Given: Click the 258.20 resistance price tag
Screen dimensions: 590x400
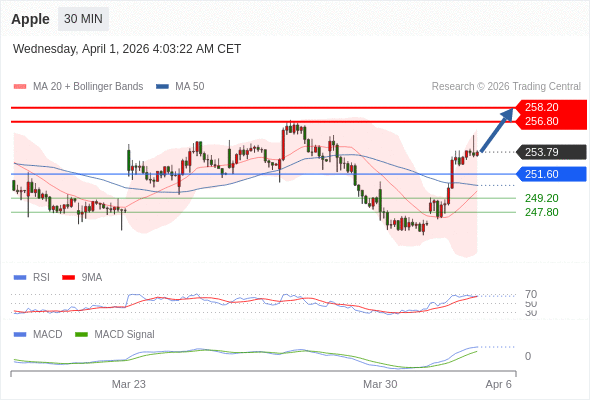Looking at the screenshot, I should click(x=551, y=107).
